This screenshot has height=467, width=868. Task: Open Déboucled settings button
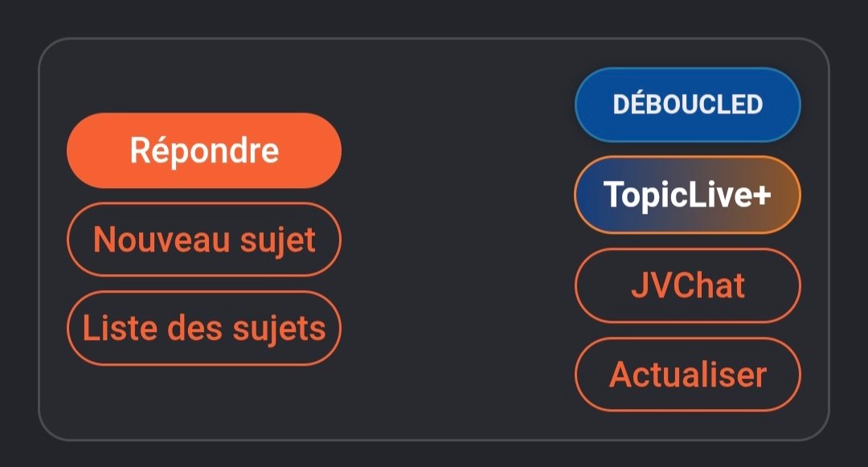click(688, 104)
